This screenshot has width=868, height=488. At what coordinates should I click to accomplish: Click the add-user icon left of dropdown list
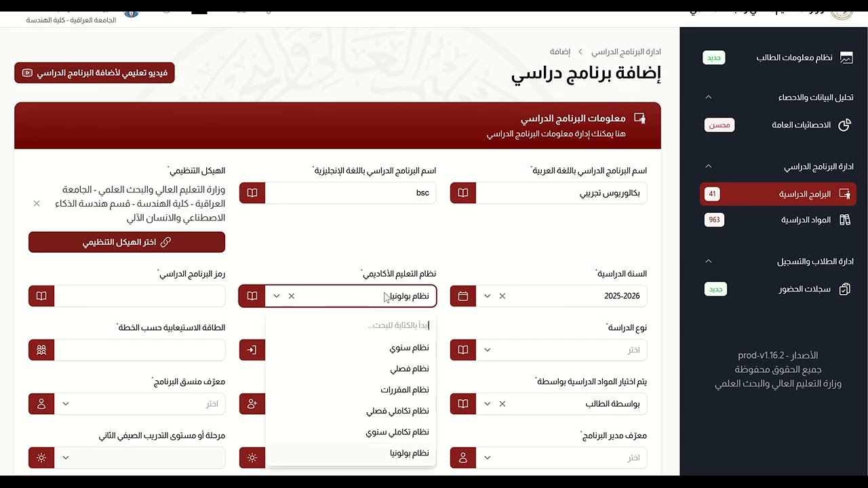tap(252, 404)
